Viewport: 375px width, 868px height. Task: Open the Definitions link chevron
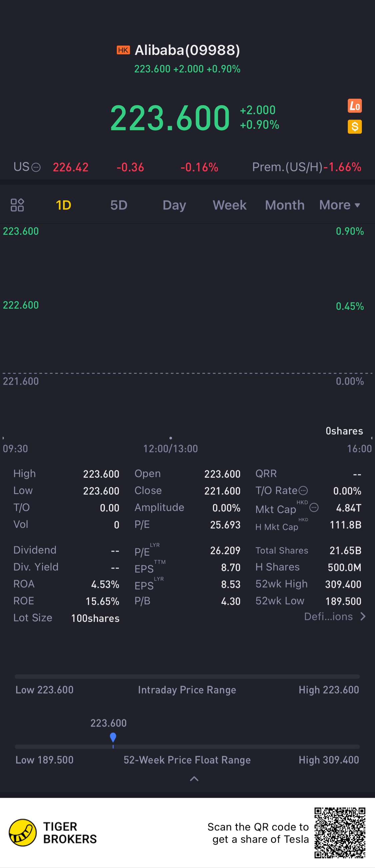363,616
